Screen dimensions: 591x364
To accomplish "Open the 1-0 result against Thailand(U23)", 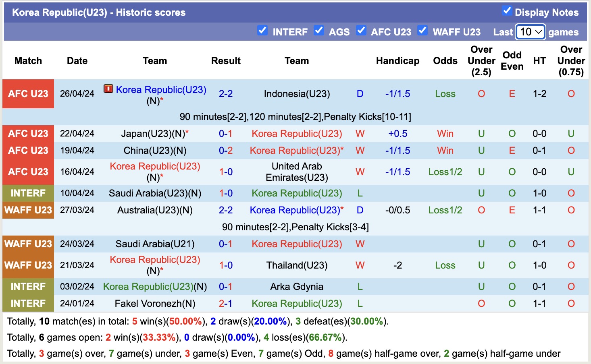I will [226, 265].
